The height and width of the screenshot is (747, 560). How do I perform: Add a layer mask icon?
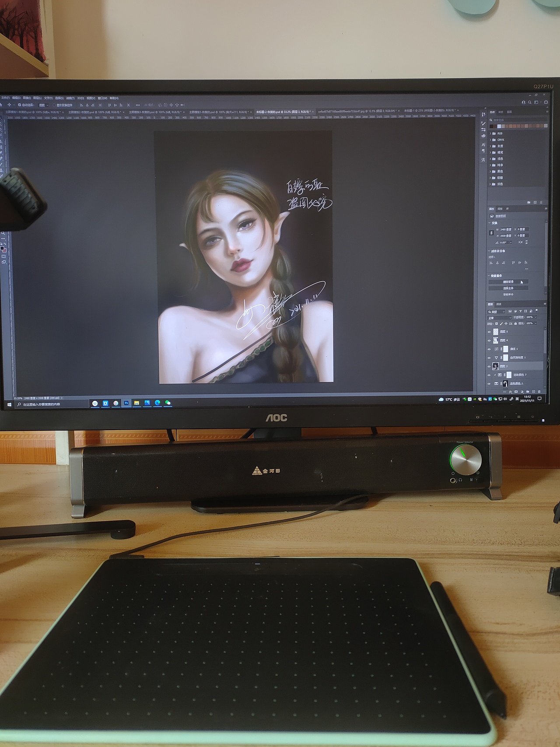coord(516,392)
